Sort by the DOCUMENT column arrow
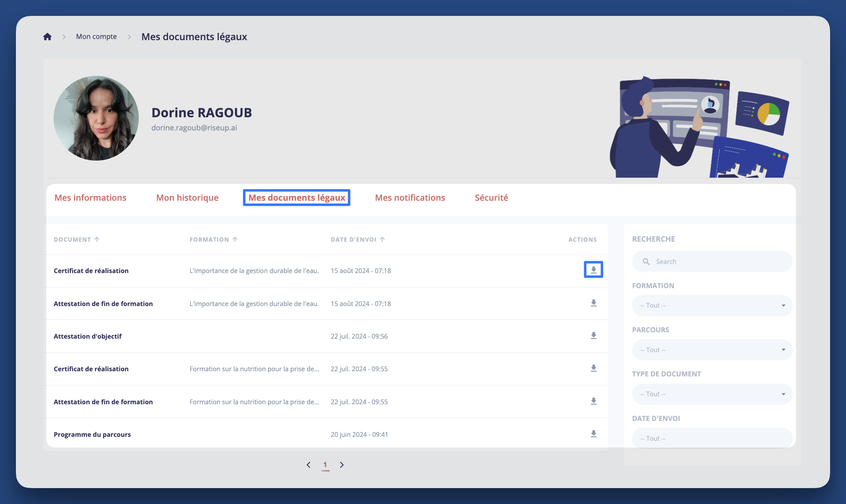Image resolution: width=846 pixels, height=504 pixels. pyautogui.click(x=97, y=239)
